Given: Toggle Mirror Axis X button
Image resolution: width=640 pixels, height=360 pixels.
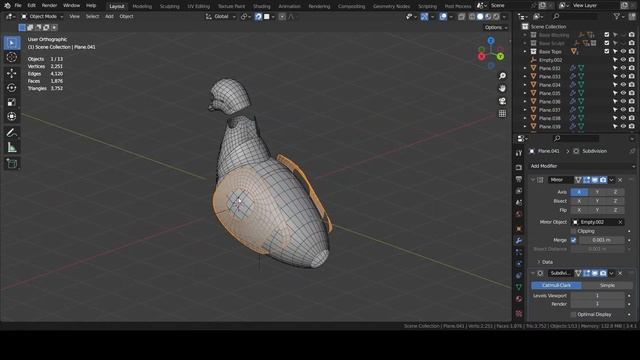Looking at the screenshot, I should (579, 192).
